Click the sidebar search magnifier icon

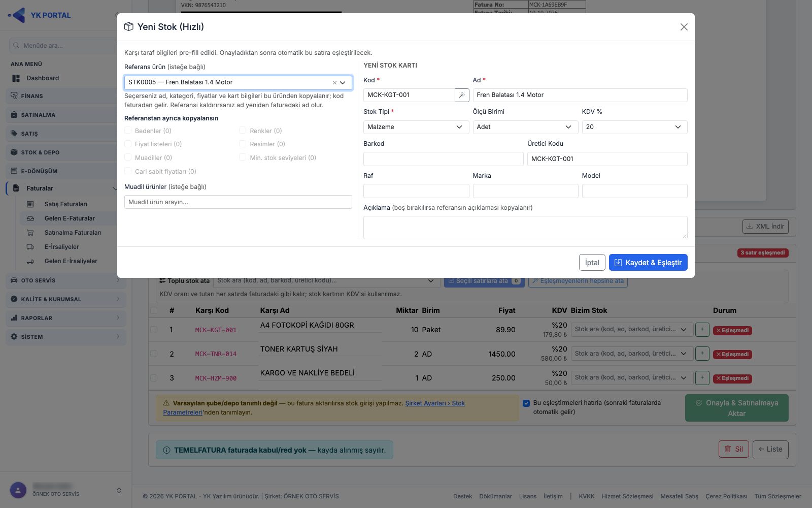(16, 45)
